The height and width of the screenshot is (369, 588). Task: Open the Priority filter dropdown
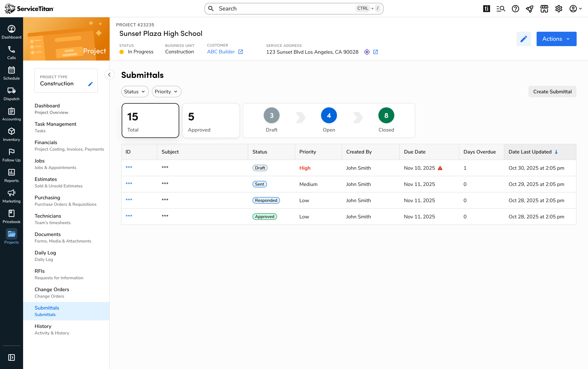click(166, 92)
